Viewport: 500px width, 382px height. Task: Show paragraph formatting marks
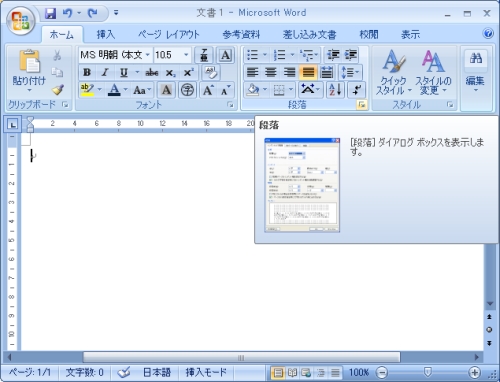[x=357, y=90]
